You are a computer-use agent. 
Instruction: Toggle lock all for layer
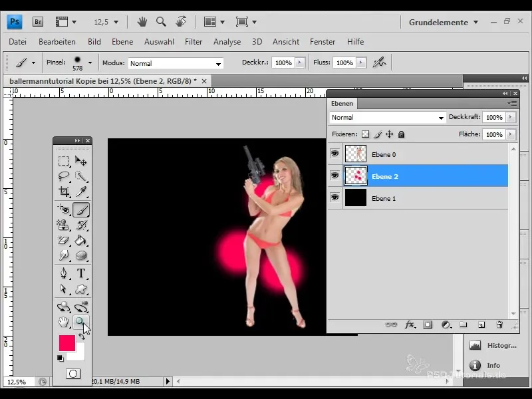point(402,134)
